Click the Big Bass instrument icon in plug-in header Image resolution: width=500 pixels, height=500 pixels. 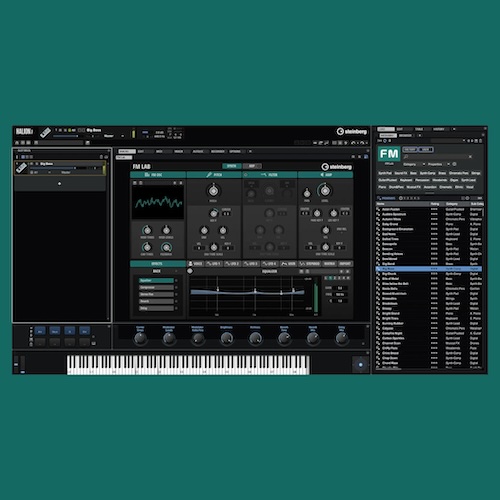tap(45, 133)
